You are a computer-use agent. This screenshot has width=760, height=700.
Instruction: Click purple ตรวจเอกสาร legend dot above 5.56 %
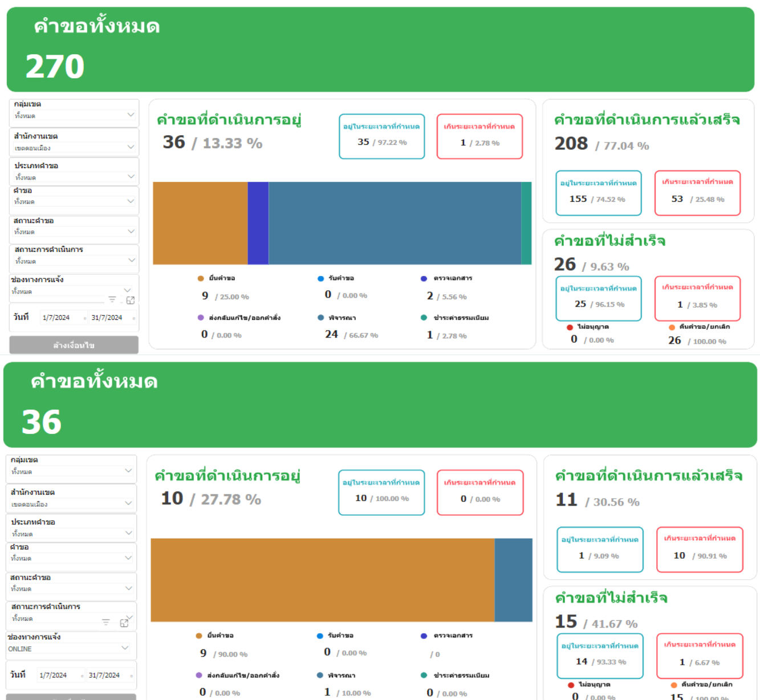[424, 279]
